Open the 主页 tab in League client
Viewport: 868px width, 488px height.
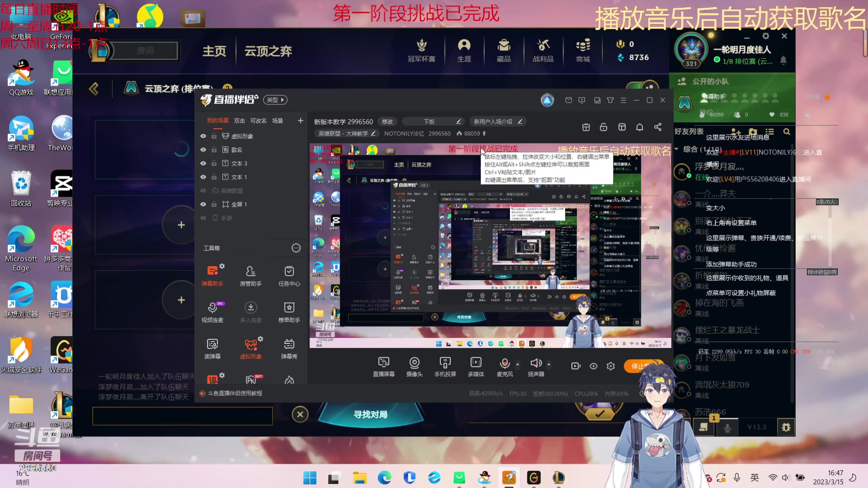(x=214, y=51)
